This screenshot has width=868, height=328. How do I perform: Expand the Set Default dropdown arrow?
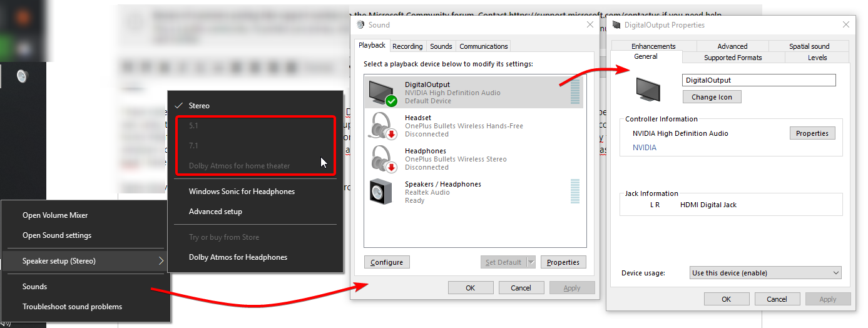pyautogui.click(x=531, y=262)
